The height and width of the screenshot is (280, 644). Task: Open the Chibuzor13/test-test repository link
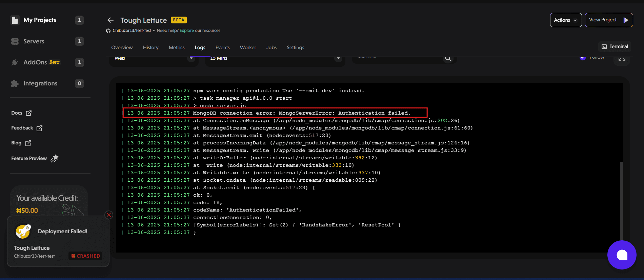(132, 31)
